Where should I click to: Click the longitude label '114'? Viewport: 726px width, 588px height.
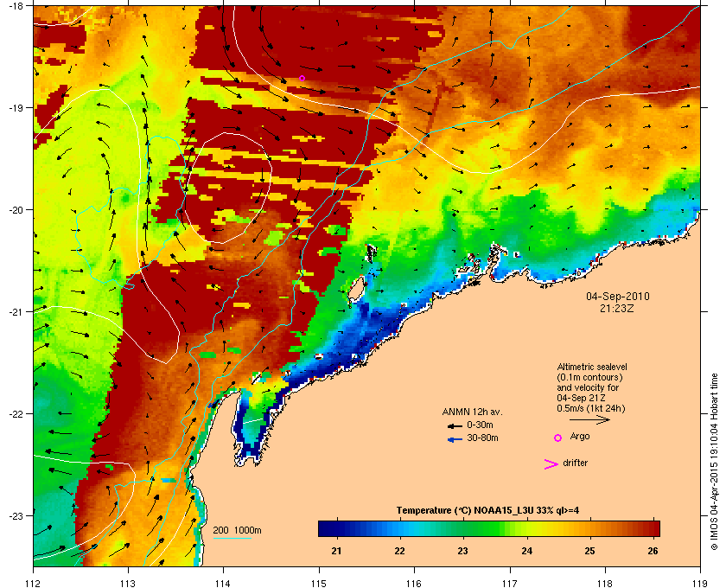223,583
